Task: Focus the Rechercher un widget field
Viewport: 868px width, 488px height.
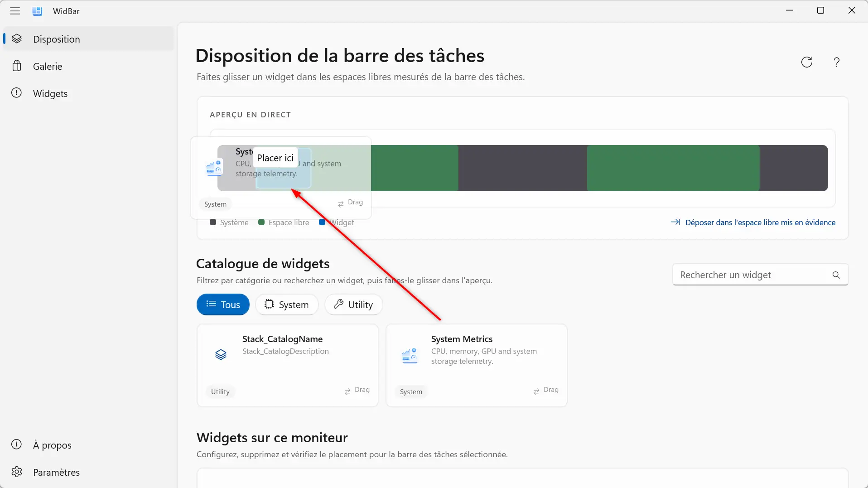Action: [x=760, y=275]
